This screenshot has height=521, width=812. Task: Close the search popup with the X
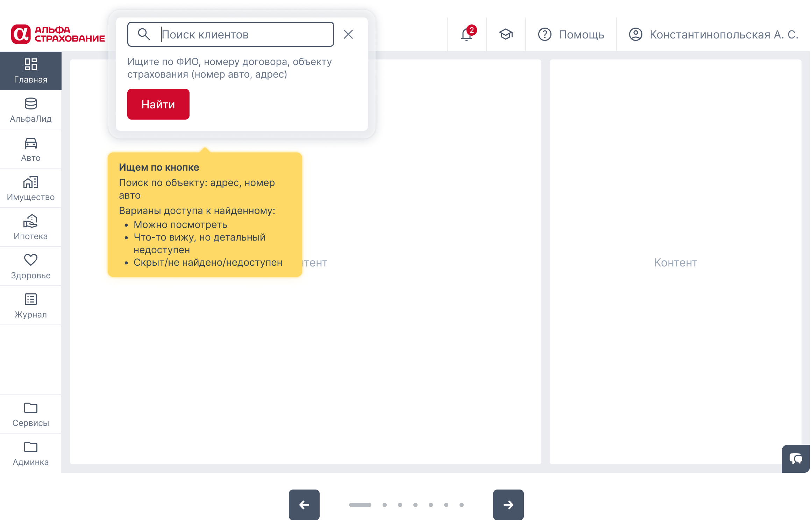pyautogui.click(x=348, y=34)
